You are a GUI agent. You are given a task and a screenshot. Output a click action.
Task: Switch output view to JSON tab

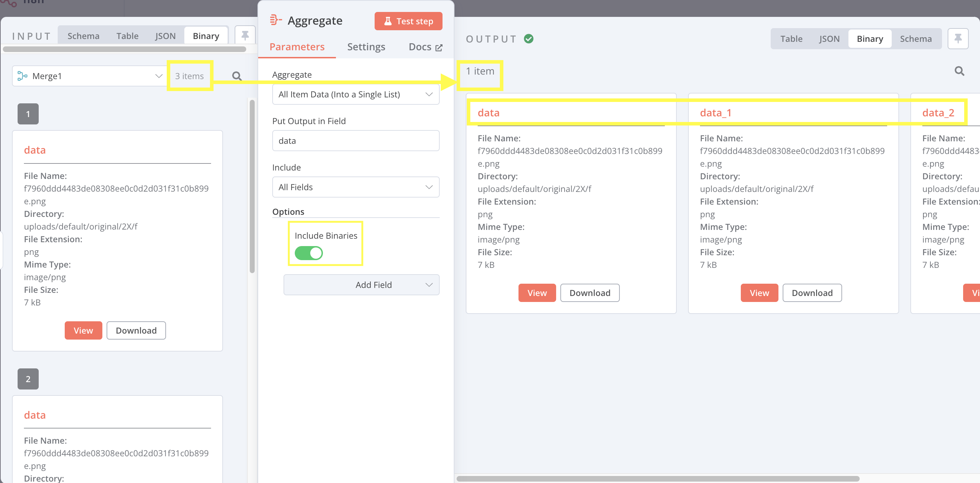829,39
